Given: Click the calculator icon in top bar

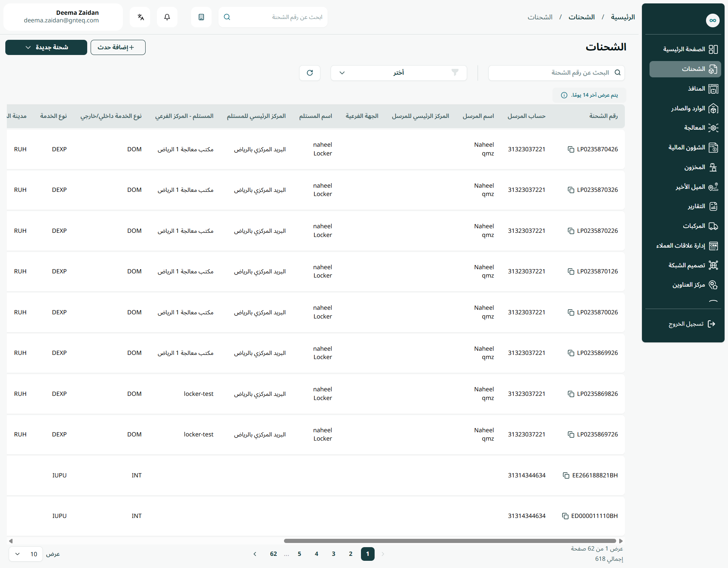Looking at the screenshot, I should pyautogui.click(x=201, y=17).
